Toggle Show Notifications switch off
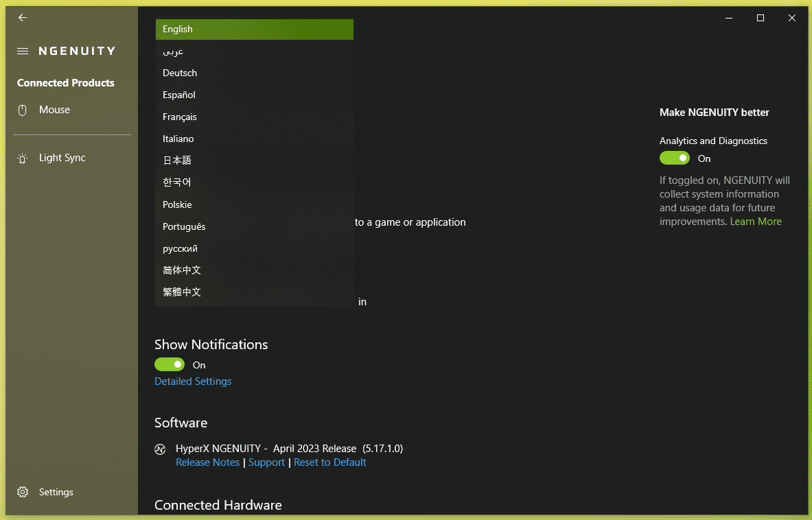 click(x=170, y=364)
